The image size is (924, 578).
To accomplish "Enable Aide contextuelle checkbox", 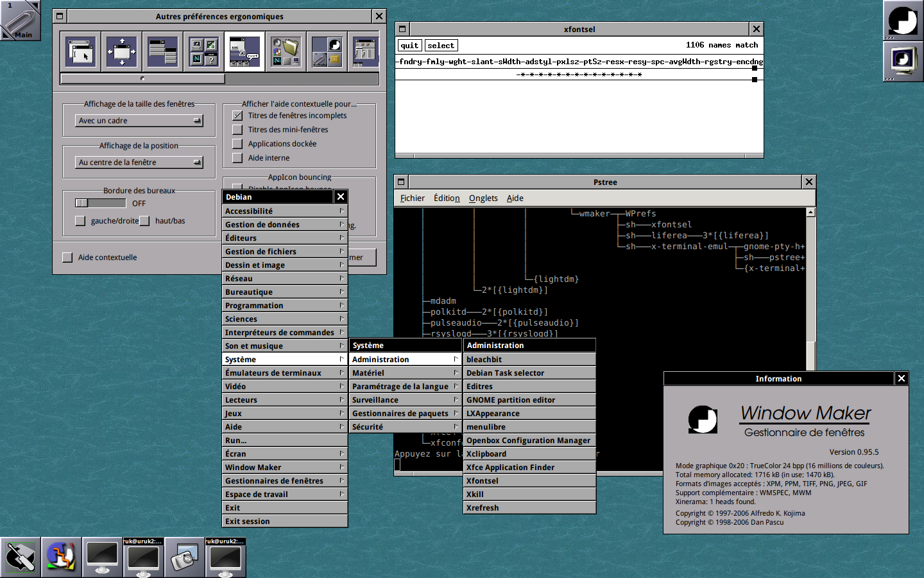I will (67, 258).
